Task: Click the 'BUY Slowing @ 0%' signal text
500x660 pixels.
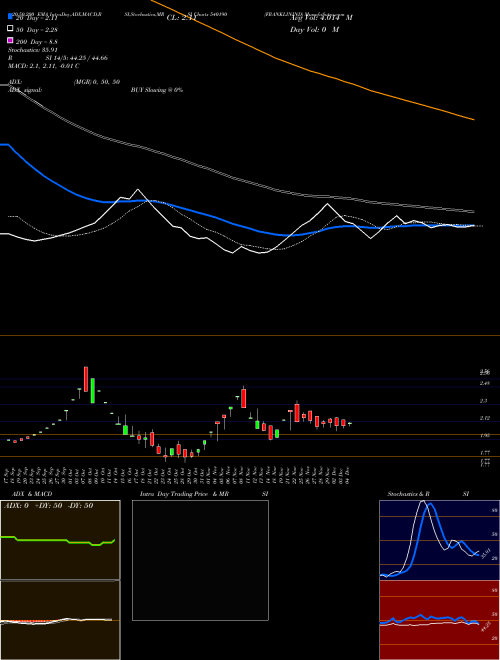Action: pos(157,90)
